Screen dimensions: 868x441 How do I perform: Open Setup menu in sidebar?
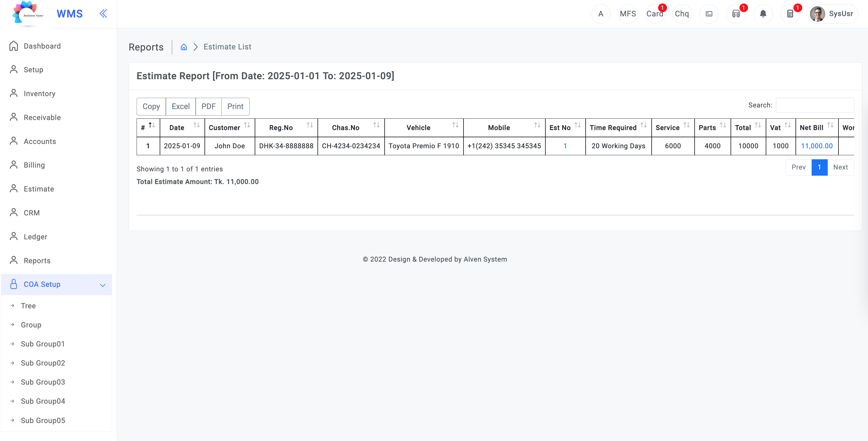click(x=56, y=70)
